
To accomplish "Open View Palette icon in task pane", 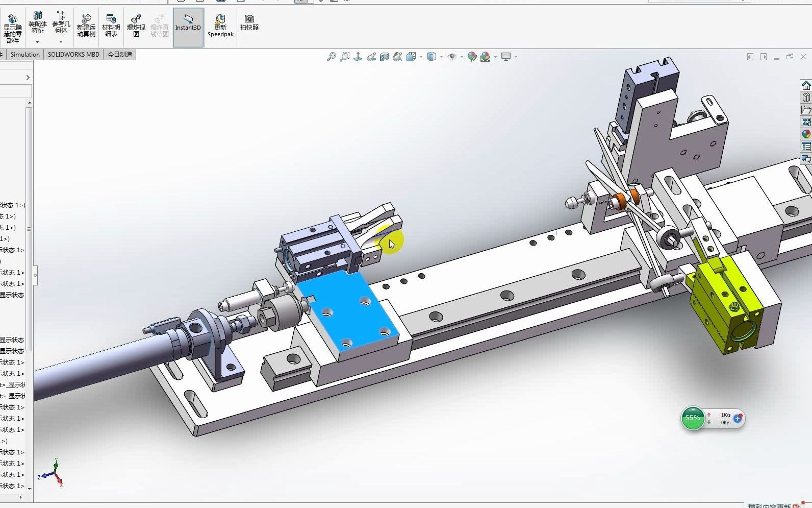I will pyautogui.click(x=806, y=122).
